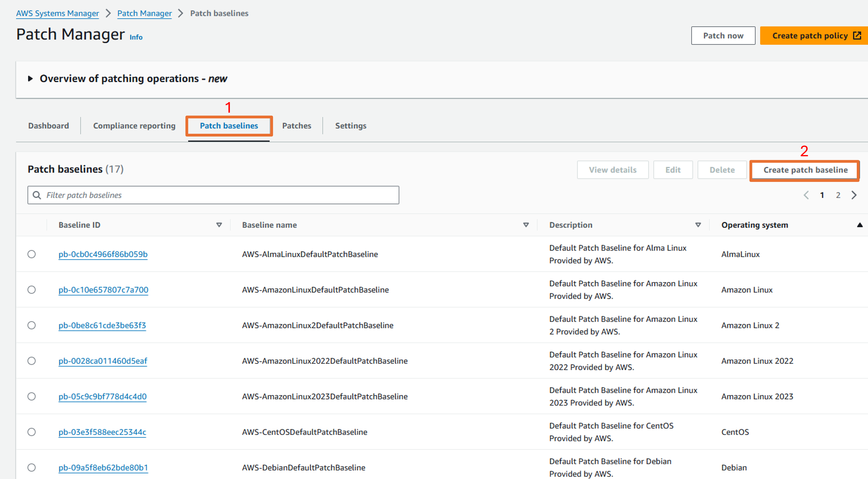868x479 pixels.
Task: Click the previous page left chevron
Action: click(x=806, y=195)
